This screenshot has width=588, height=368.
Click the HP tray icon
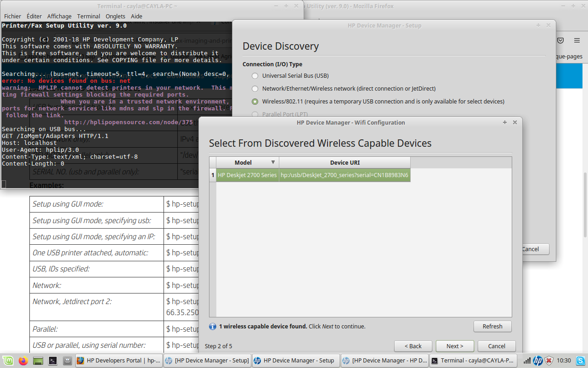tap(537, 361)
